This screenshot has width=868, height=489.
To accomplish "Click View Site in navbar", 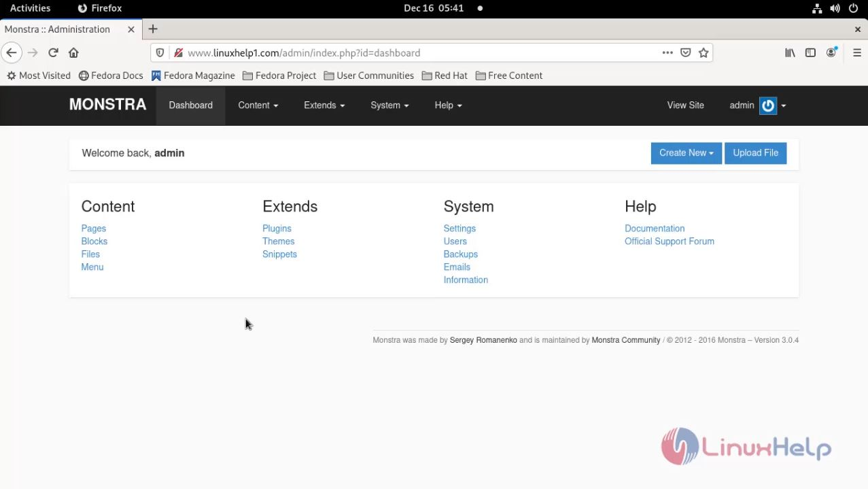I will 685,105.
